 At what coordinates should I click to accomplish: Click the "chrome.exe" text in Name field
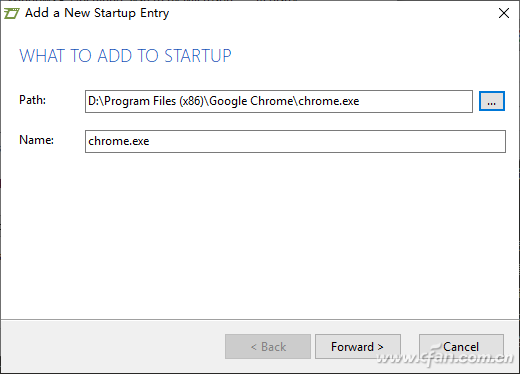119,141
